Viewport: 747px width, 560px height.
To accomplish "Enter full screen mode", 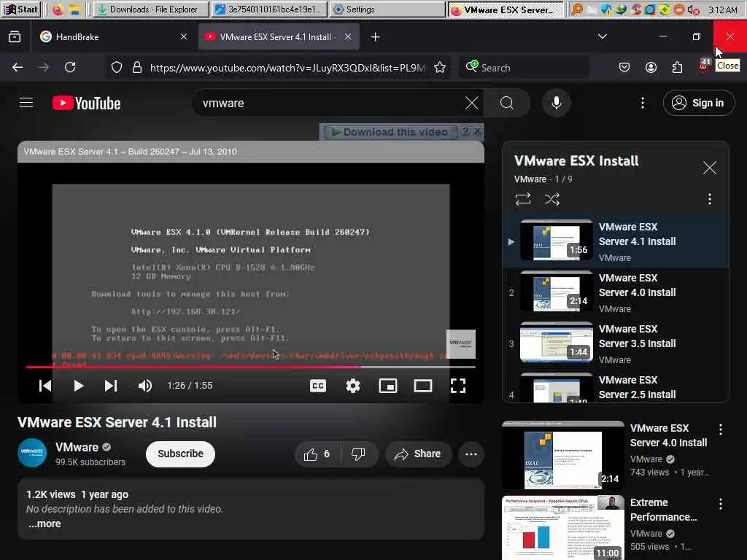I will [x=458, y=386].
